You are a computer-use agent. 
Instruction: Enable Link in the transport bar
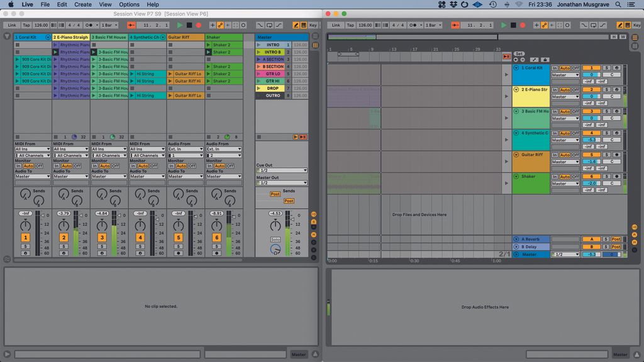click(12, 25)
